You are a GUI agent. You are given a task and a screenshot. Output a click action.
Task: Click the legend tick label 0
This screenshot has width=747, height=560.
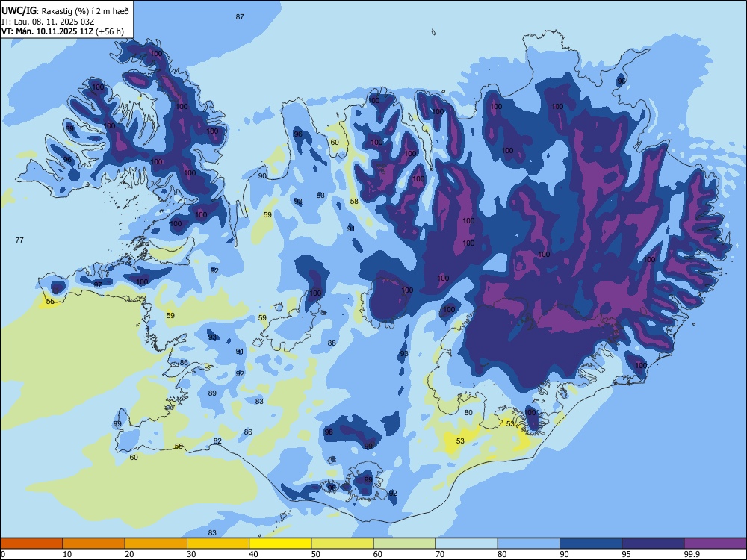3,554
